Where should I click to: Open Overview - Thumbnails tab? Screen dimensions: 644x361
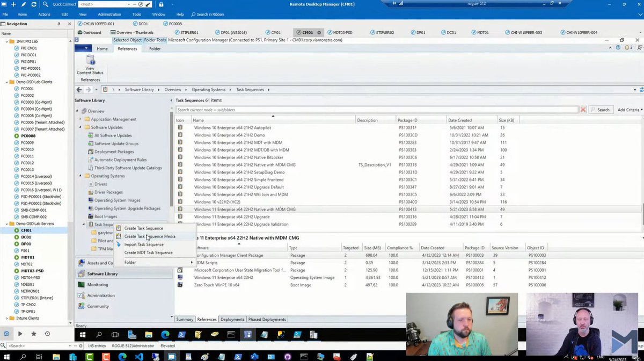[x=132, y=32]
